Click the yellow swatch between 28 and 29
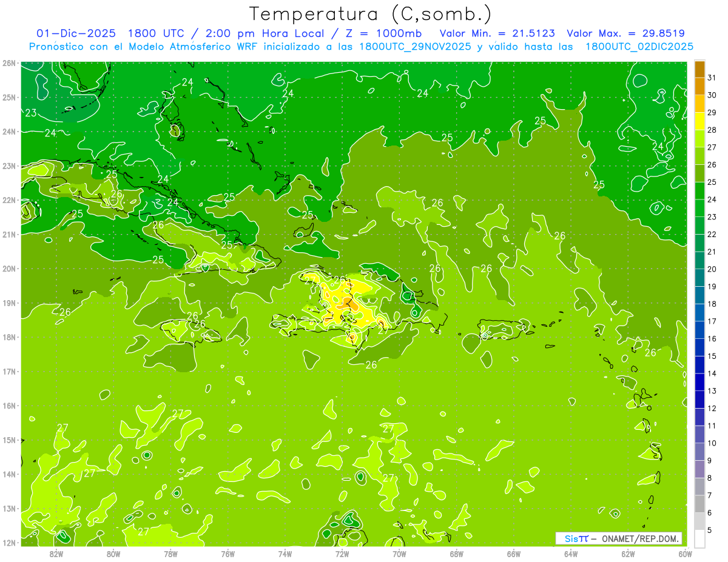This screenshot has height=562, width=728. point(699,121)
